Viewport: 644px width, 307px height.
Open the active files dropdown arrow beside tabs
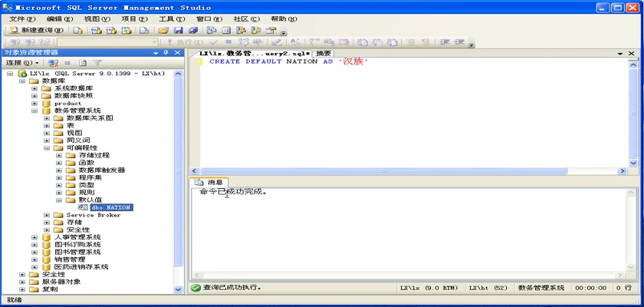click(x=619, y=54)
